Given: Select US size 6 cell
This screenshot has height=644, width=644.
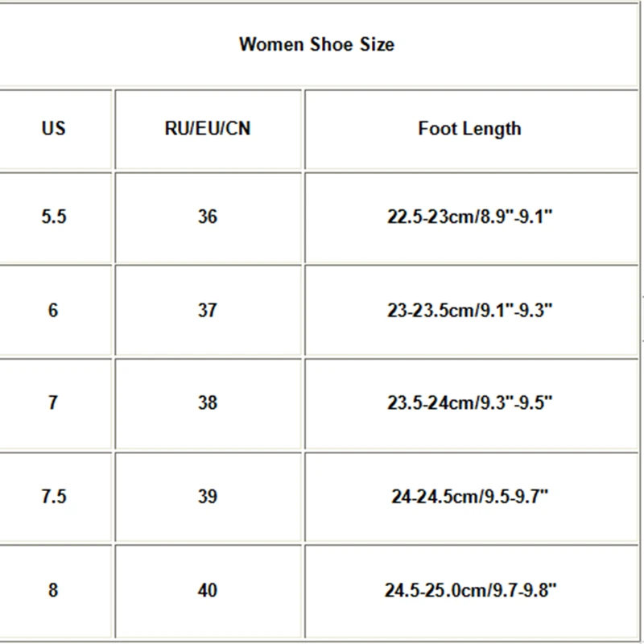Looking at the screenshot, I should 53,310.
